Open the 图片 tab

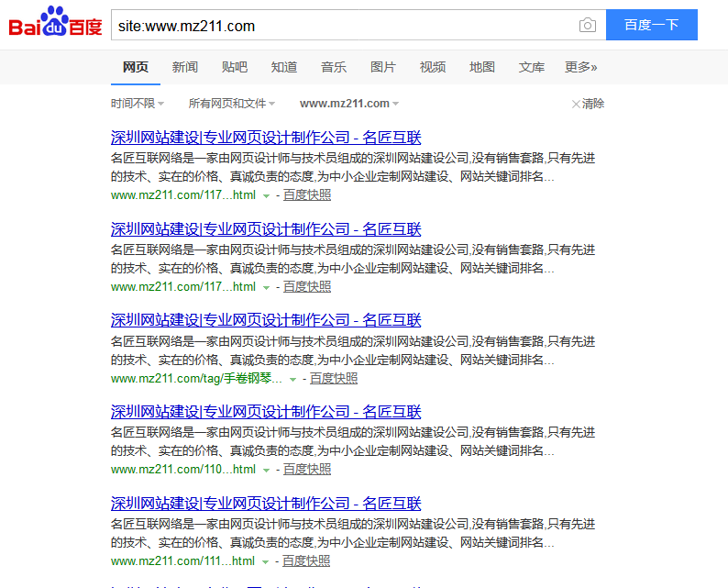[x=382, y=67]
